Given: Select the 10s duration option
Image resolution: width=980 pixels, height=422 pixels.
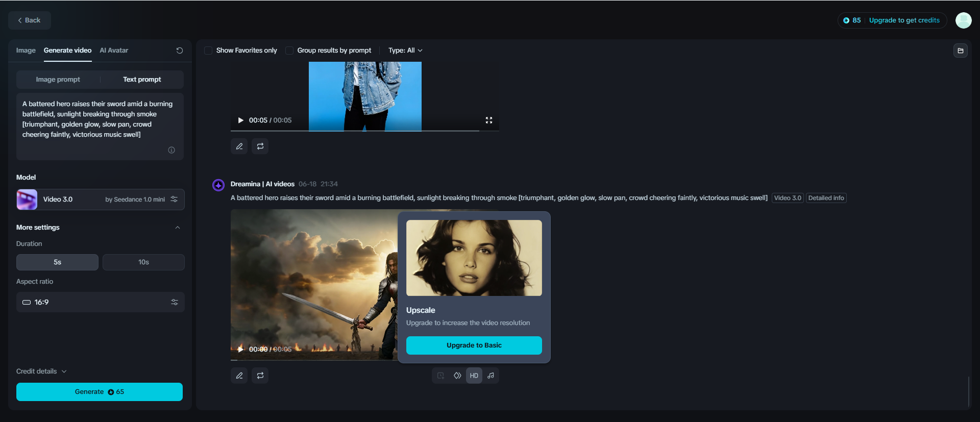Looking at the screenshot, I should click(143, 262).
